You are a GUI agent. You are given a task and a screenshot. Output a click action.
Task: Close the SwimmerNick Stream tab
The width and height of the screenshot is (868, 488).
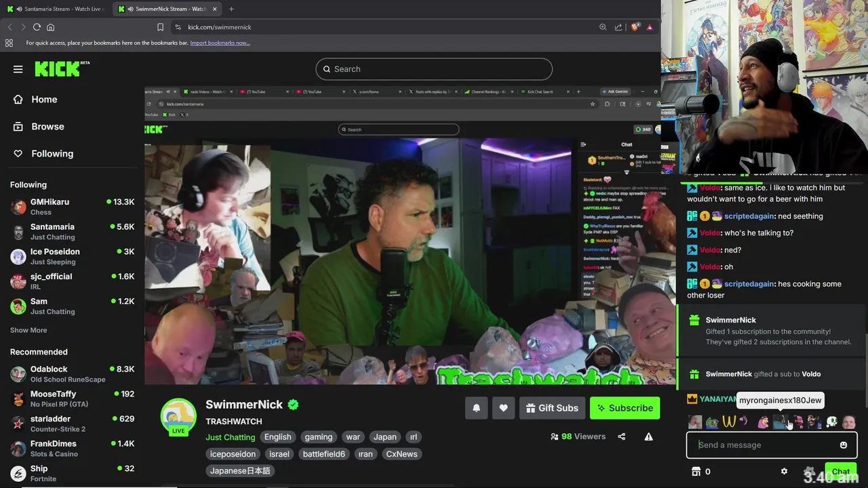[216, 9]
